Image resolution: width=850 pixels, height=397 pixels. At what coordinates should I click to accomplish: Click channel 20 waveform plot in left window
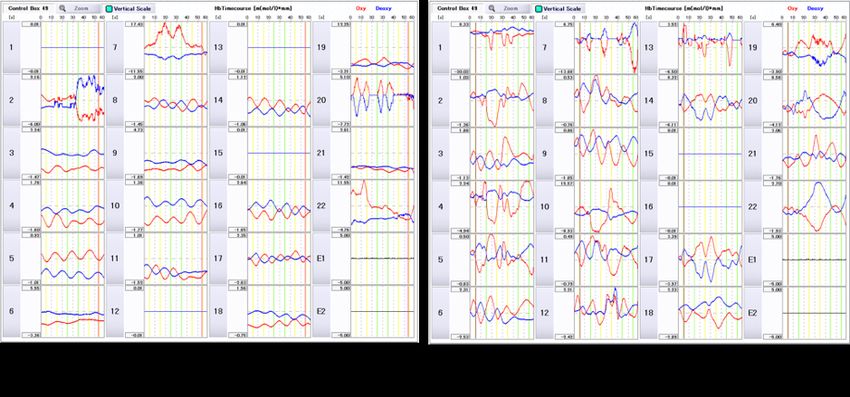[383, 100]
